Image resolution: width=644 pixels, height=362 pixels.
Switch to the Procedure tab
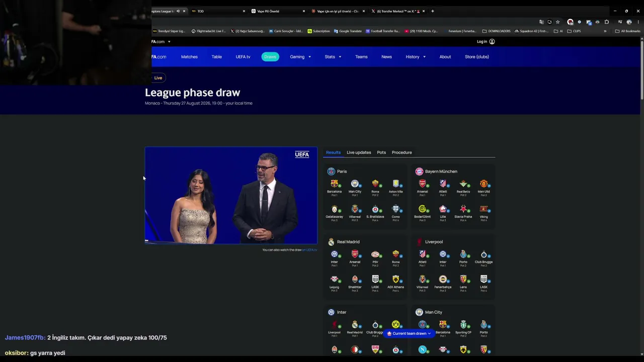[402, 152]
